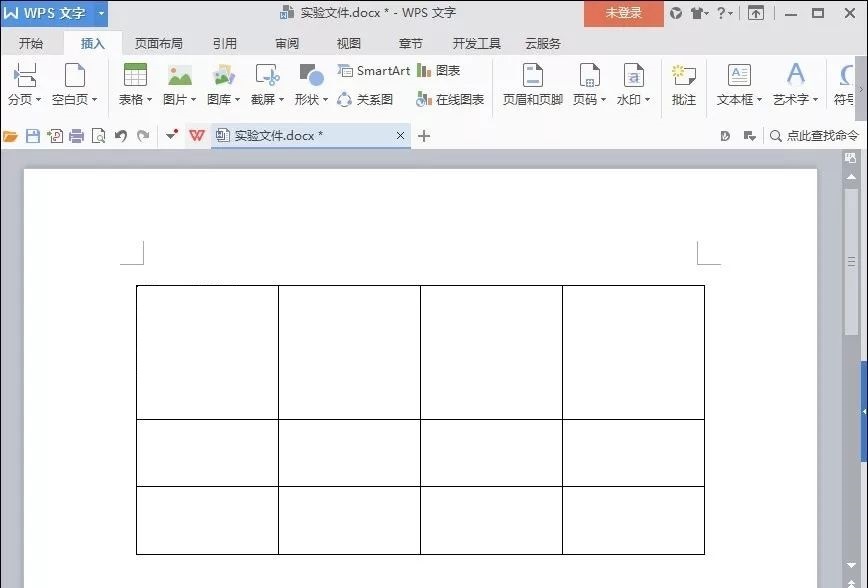The height and width of the screenshot is (588, 868).
Task: Expand the 图片 dropdown arrow
Action: (x=194, y=100)
